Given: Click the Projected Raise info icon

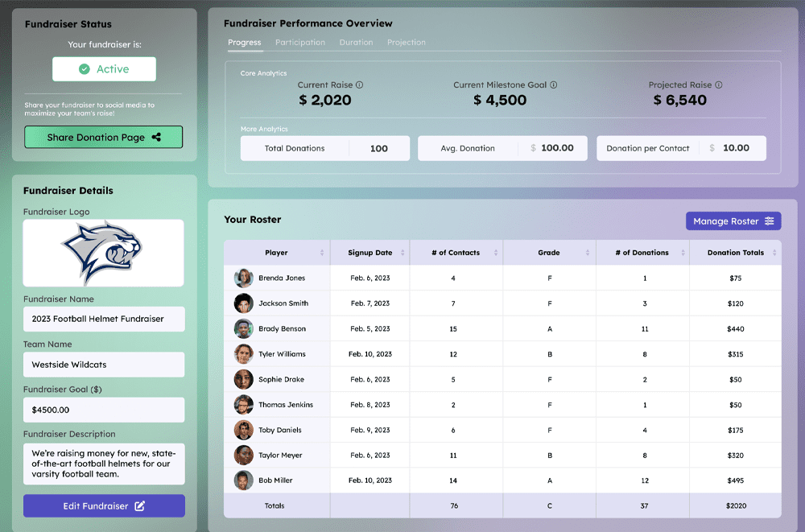Looking at the screenshot, I should point(719,85).
